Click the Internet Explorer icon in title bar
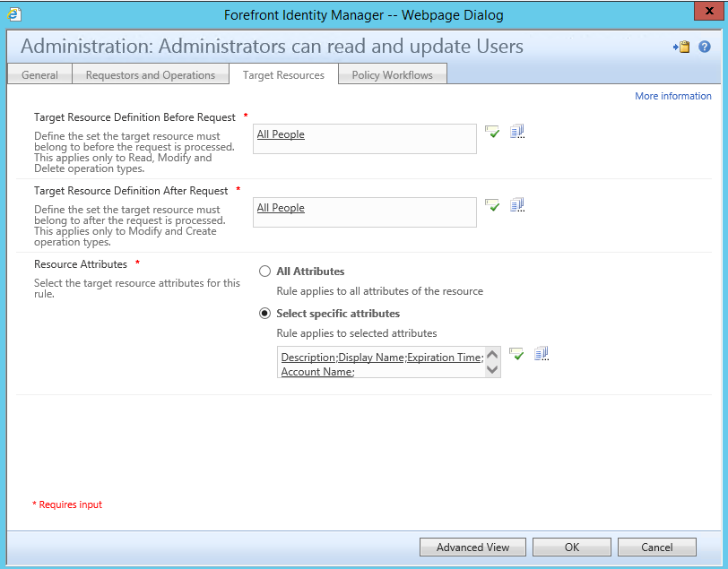Viewport: 728px width, 569px height. point(14,14)
